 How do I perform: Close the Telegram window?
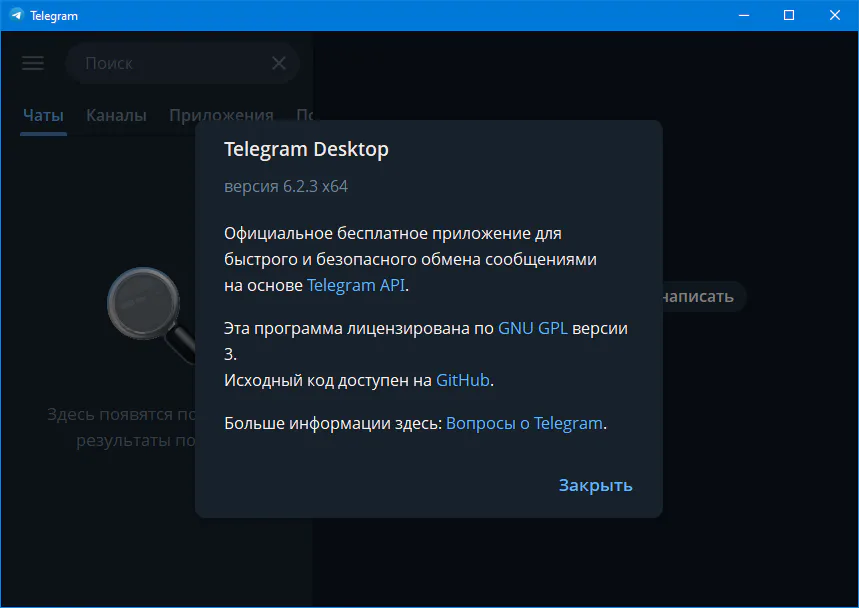835,15
